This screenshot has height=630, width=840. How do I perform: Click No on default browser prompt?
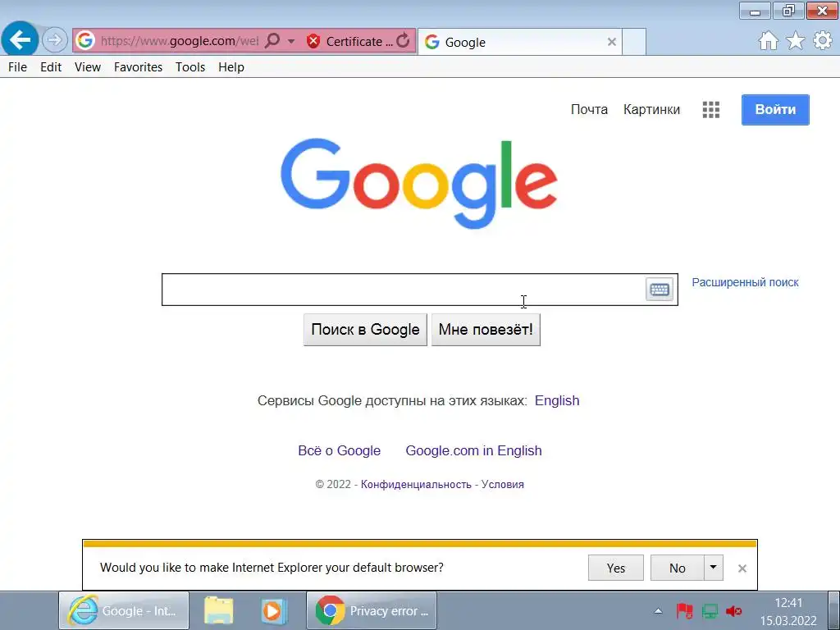[x=677, y=568]
